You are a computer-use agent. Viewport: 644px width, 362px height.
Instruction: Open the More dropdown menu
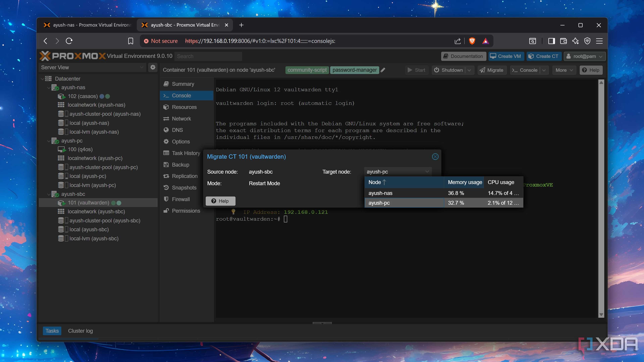pyautogui.click(x=564, y=70)
